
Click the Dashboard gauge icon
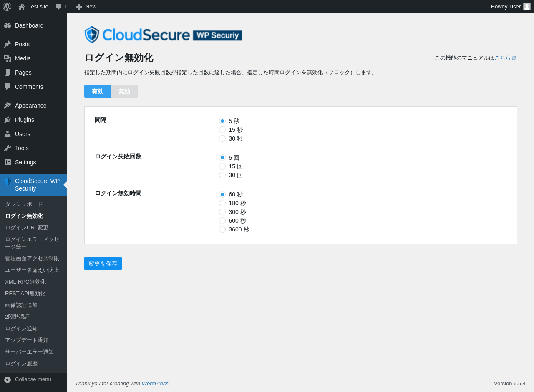coord(8,25)
